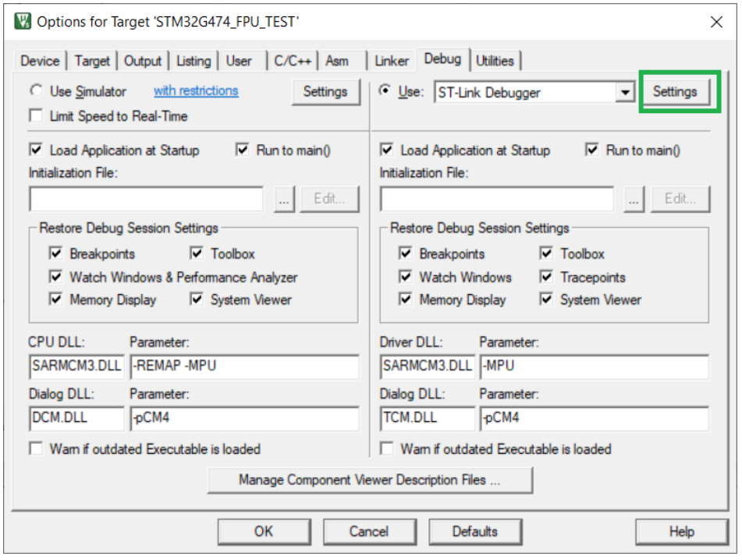Open the User tab
Viewport: 742px width, 560px height.
click(239, 61)
